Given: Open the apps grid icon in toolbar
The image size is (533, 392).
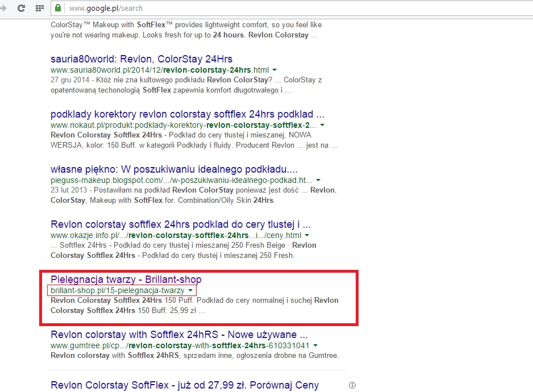Looking at the screenshot, I should tap(40, 8).
